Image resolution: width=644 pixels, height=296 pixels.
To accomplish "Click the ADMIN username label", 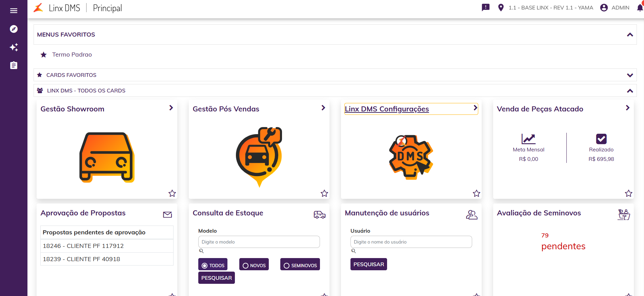I will (620, 7).
